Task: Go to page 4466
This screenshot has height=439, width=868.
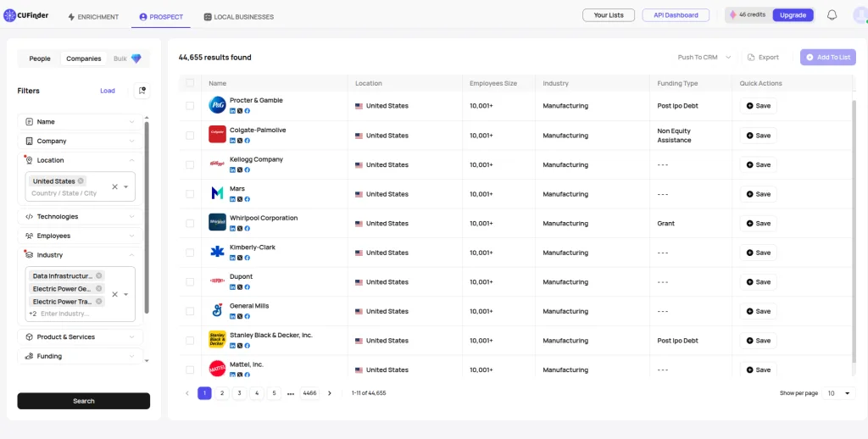Action: pos(310,393)
